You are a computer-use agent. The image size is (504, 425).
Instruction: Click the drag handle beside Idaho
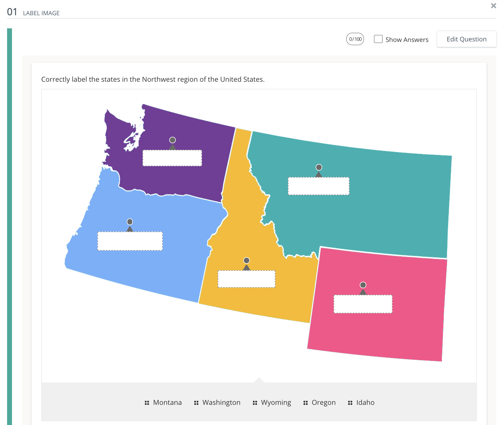[x=350, y=402]
